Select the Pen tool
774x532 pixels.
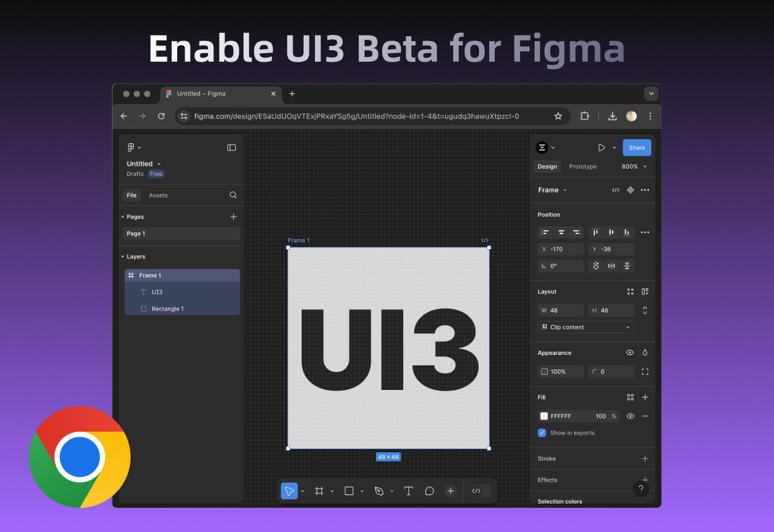click(x=380, y=490)
